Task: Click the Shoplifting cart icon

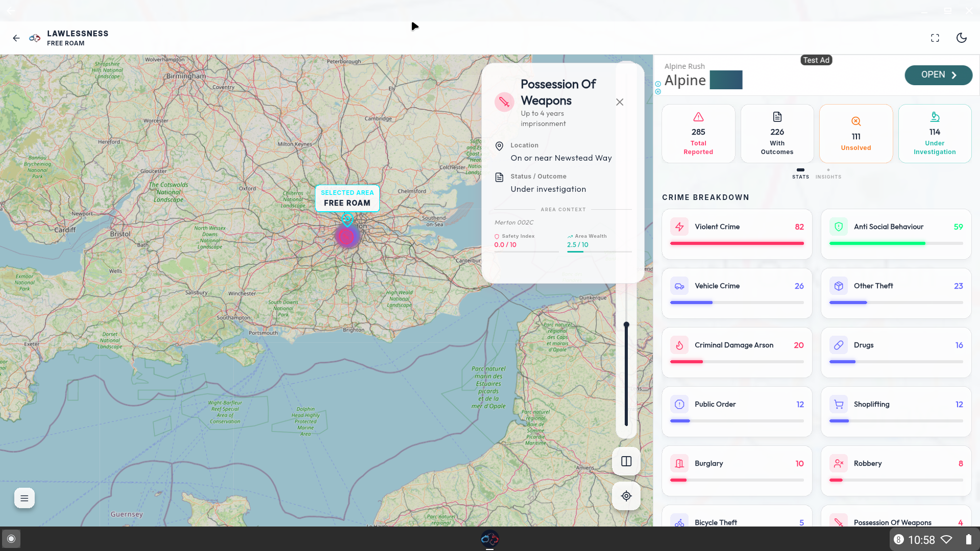Action: [839, 405]
